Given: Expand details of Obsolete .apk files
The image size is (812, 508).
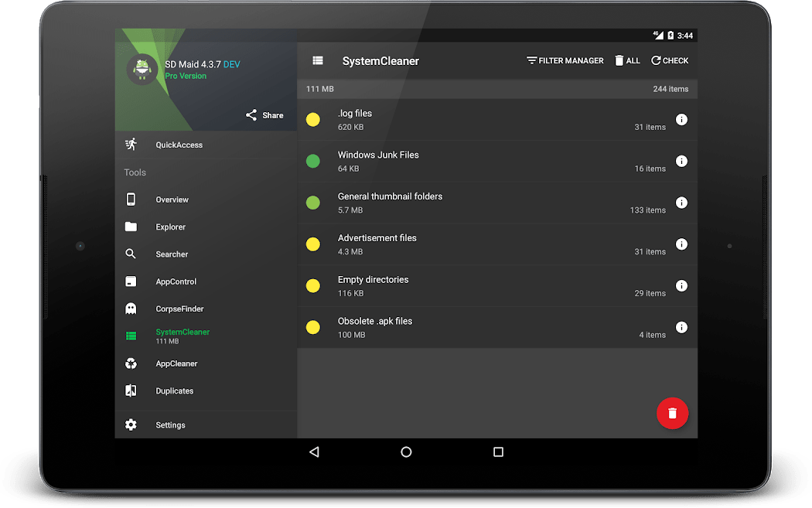Looking at the screenshot, I should 681,327.
